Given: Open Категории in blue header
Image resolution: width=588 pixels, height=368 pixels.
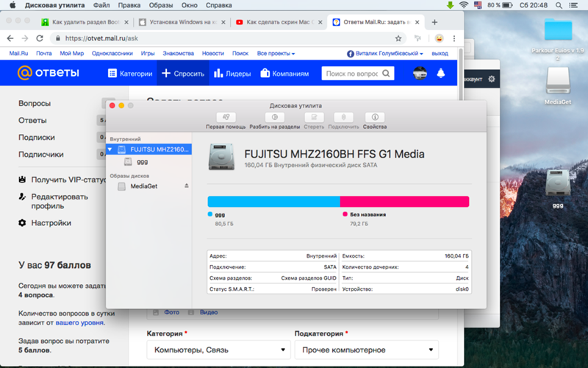Looking at the screenshot, I should coord(130,73).
